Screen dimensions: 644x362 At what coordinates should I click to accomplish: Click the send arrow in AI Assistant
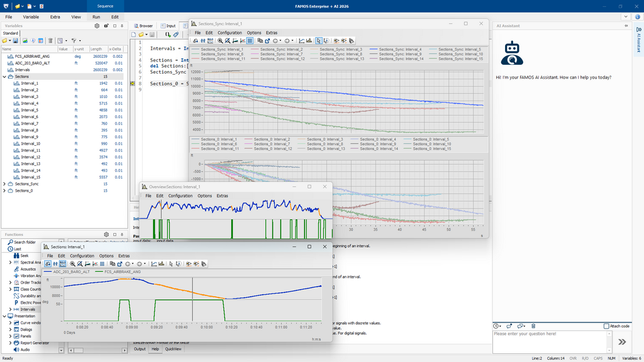[x=622, y=341]
